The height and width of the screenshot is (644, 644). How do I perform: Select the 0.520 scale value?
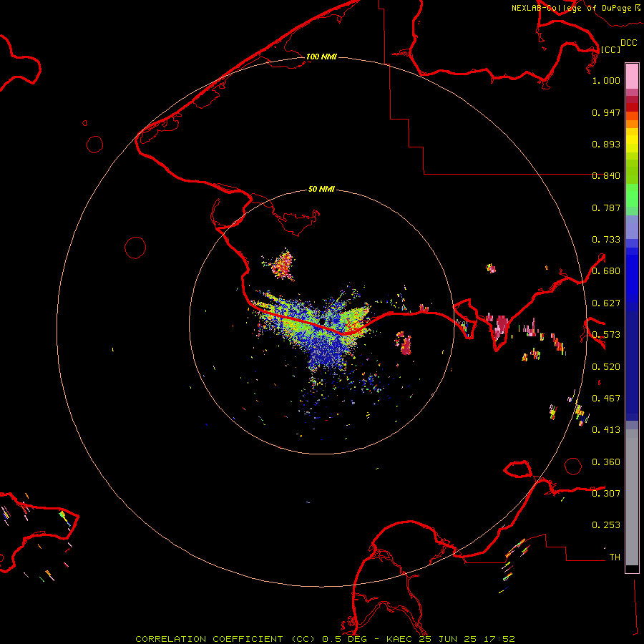tap(606, 367)
